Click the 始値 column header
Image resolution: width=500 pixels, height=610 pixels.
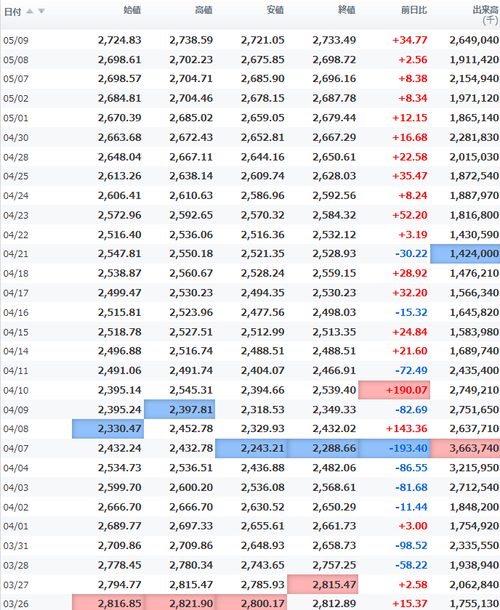click(x=132, y=10)
